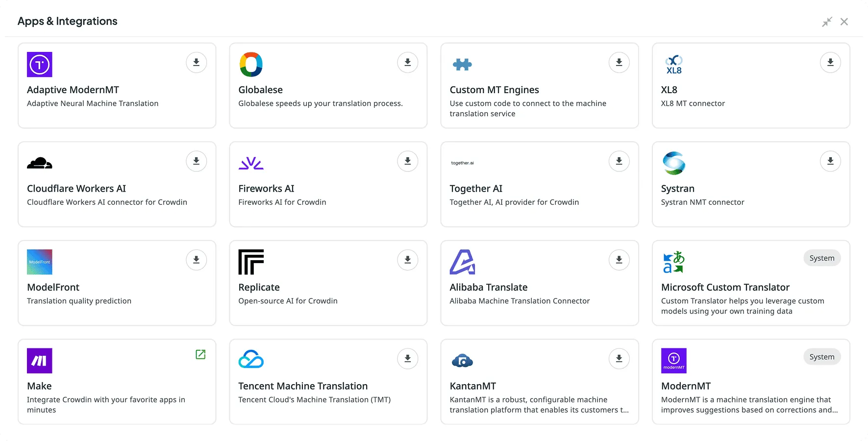Select the Alibaba Translate icon

[462, 262]
